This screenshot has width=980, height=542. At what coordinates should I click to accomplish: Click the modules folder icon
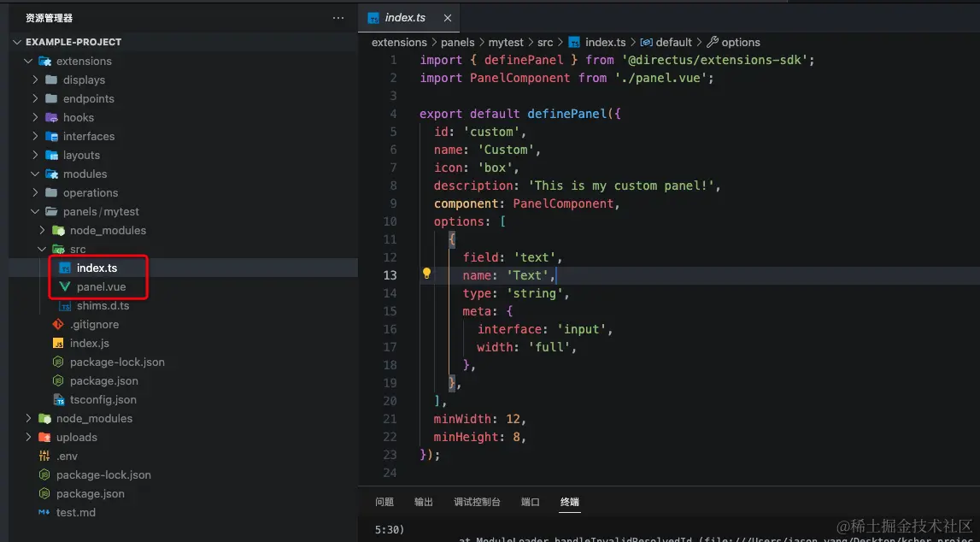coord(51,174)
